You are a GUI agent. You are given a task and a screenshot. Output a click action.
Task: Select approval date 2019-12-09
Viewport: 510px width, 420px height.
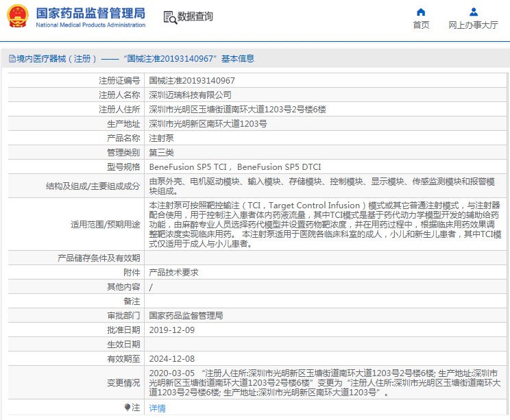tap(172, 330)
